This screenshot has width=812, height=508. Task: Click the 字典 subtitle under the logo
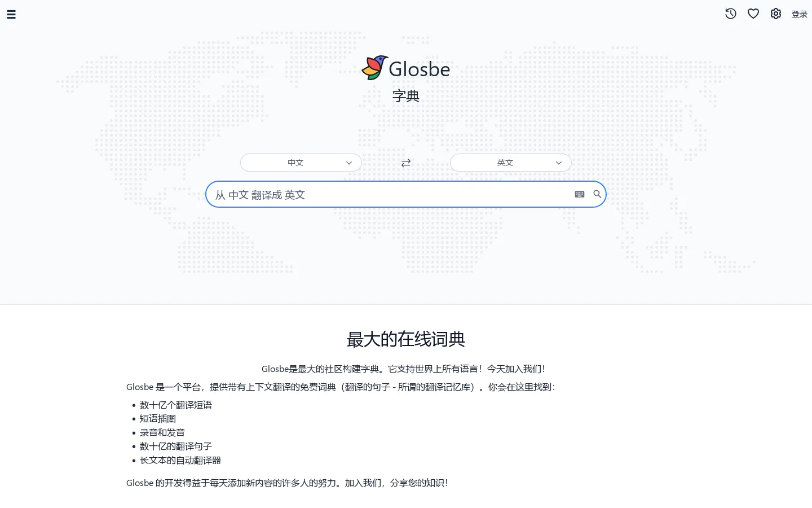[406, 96]
